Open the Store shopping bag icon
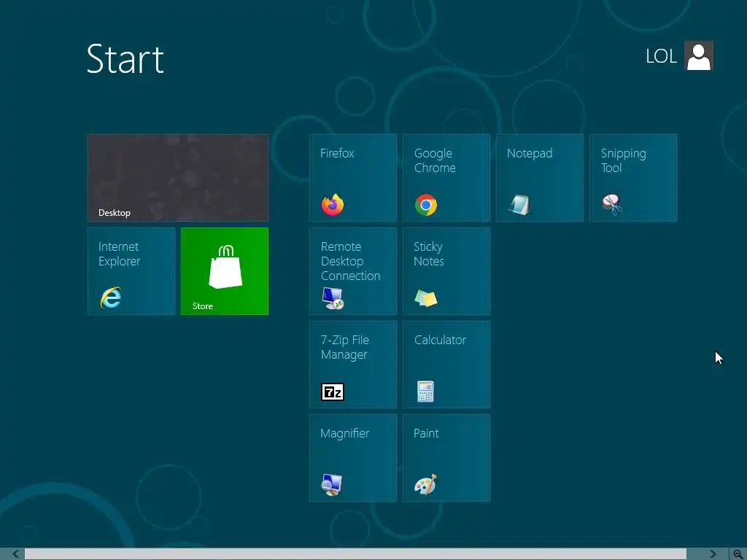This screenshot has height=560, width=747. tap(225, 267)
